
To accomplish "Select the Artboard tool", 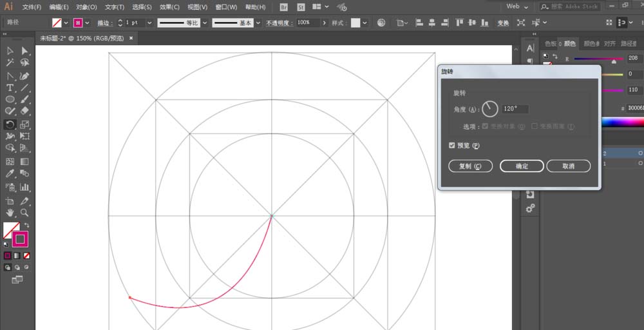I will [10, 201].
